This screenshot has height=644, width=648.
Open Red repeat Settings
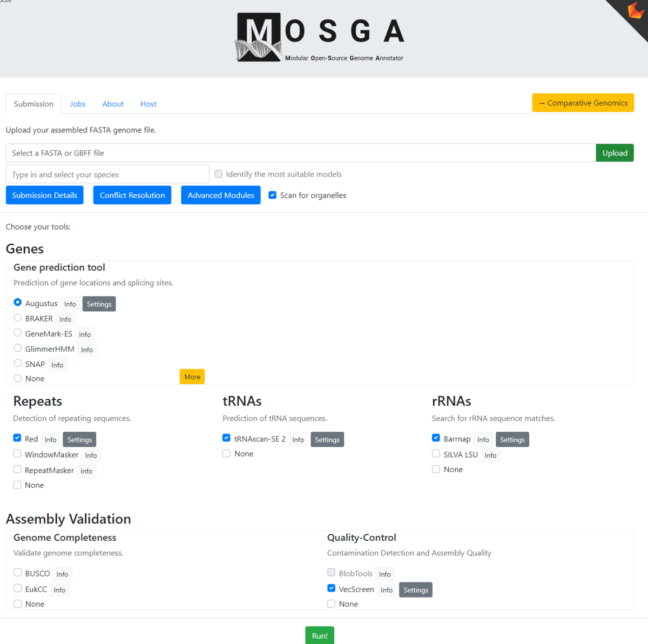tap(79, 440)
